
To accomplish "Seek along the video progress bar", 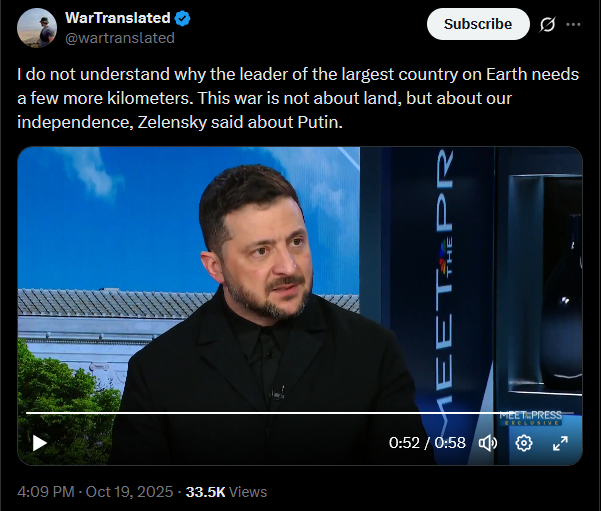I will click(300, 413).
